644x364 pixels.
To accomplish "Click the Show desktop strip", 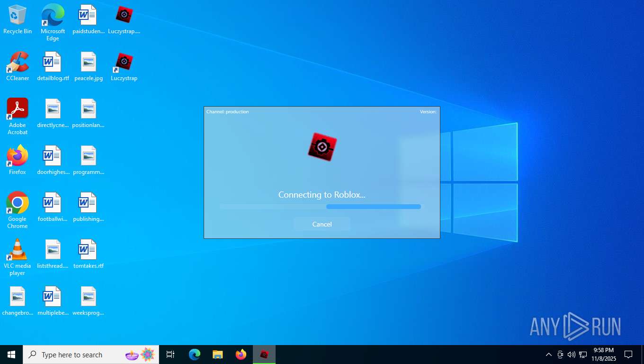I will tap(643, 355).
